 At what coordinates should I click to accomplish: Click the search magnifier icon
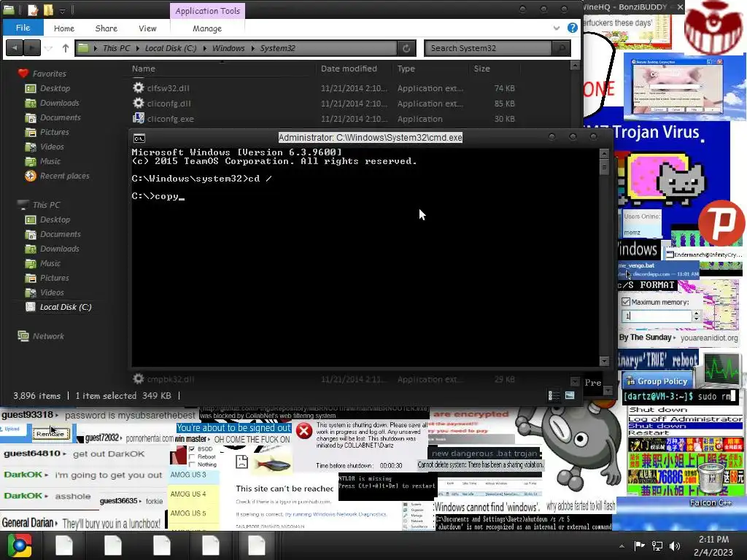click(x=561, y=48)
